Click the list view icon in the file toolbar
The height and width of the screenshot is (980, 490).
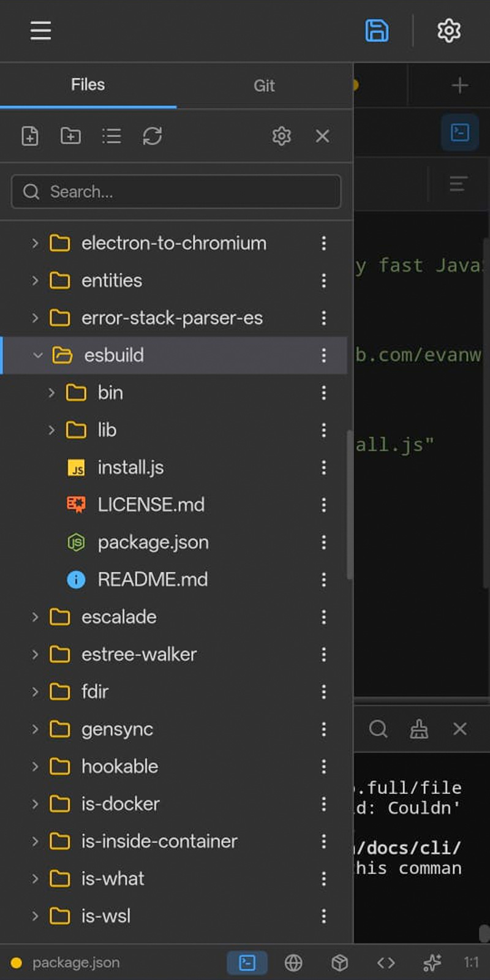111,136
